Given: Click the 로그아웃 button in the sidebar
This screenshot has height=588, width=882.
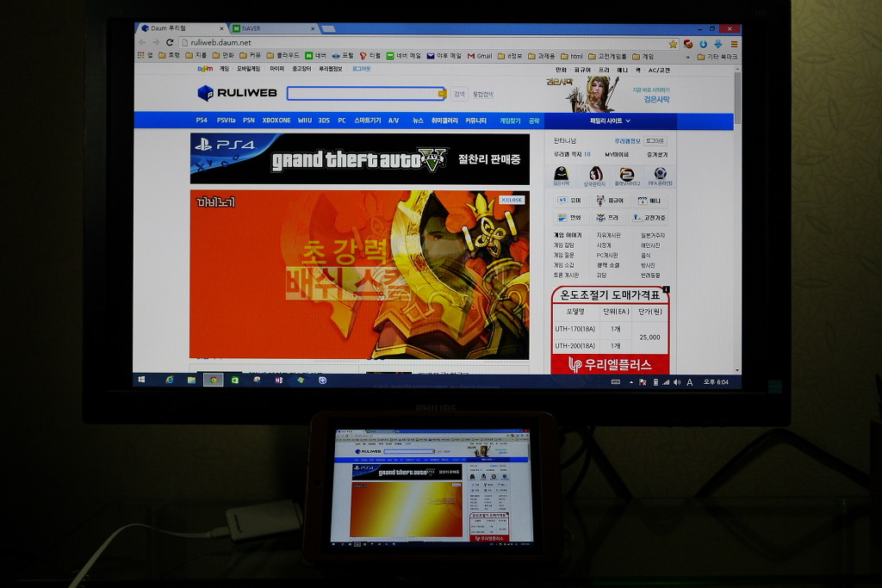Looking at the screenshot, I should (655, 140).
